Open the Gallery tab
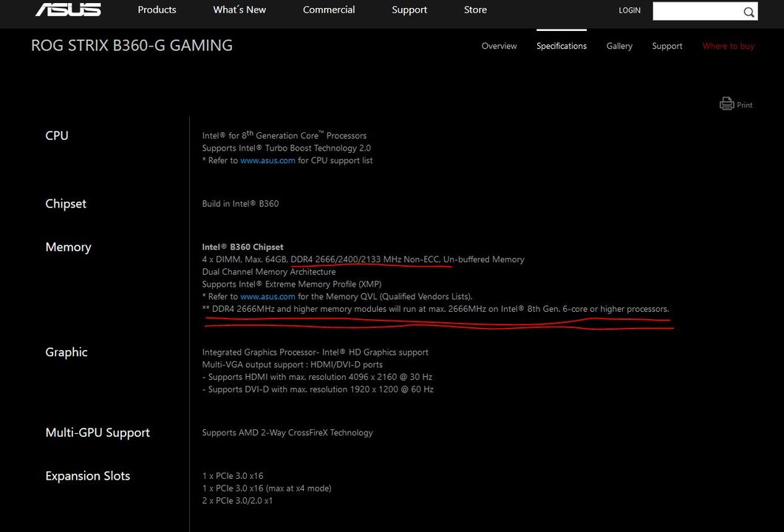This screenshot has height=532, width=784. (x=619, y=46)
